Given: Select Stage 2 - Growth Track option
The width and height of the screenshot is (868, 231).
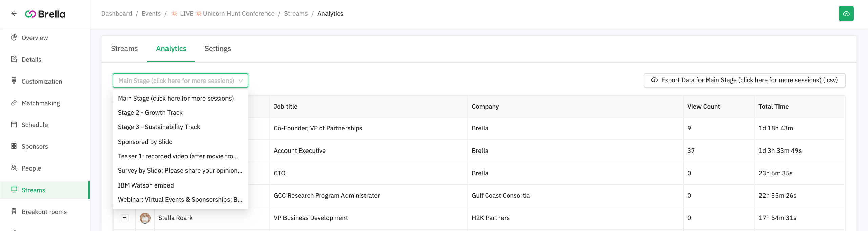Looking at the screenshot, I should pyautogui.click(x=180, y=112).
